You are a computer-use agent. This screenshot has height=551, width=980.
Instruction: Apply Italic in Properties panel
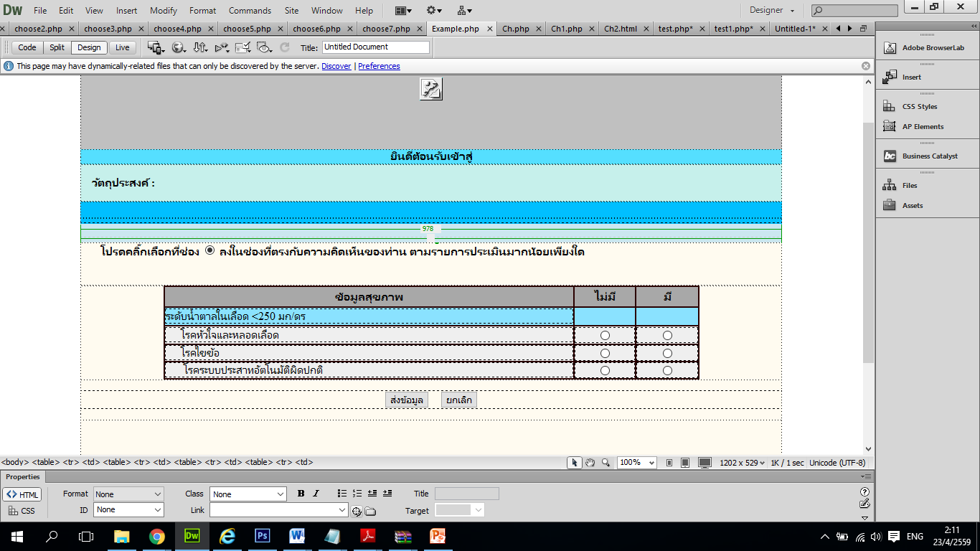(316, 494)
